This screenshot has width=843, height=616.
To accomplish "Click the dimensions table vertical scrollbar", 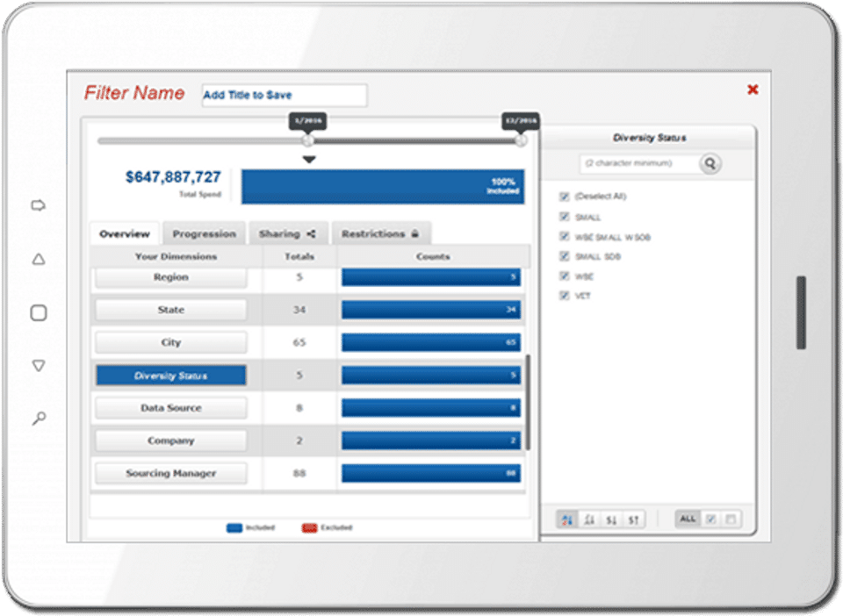I will pos(528,402).
